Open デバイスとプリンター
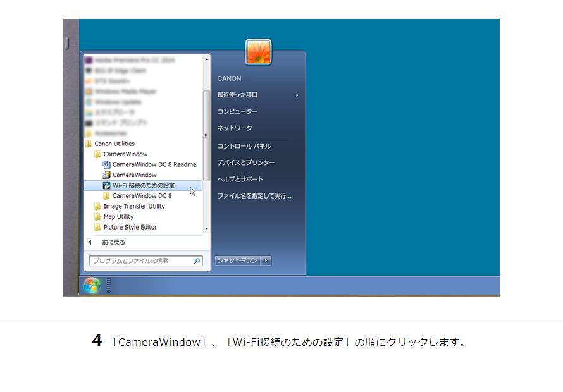Viewport: 563px width, 392px height. [x=246, y=161]
